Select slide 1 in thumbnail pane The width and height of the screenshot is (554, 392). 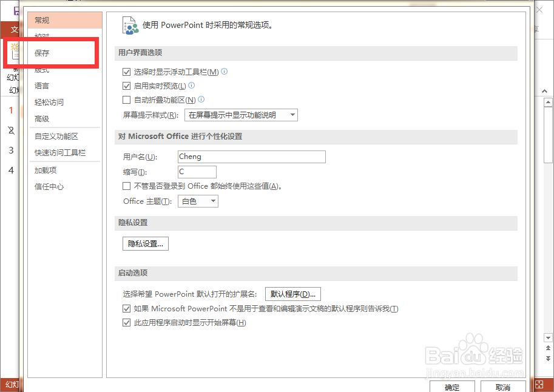click(11, 110)
